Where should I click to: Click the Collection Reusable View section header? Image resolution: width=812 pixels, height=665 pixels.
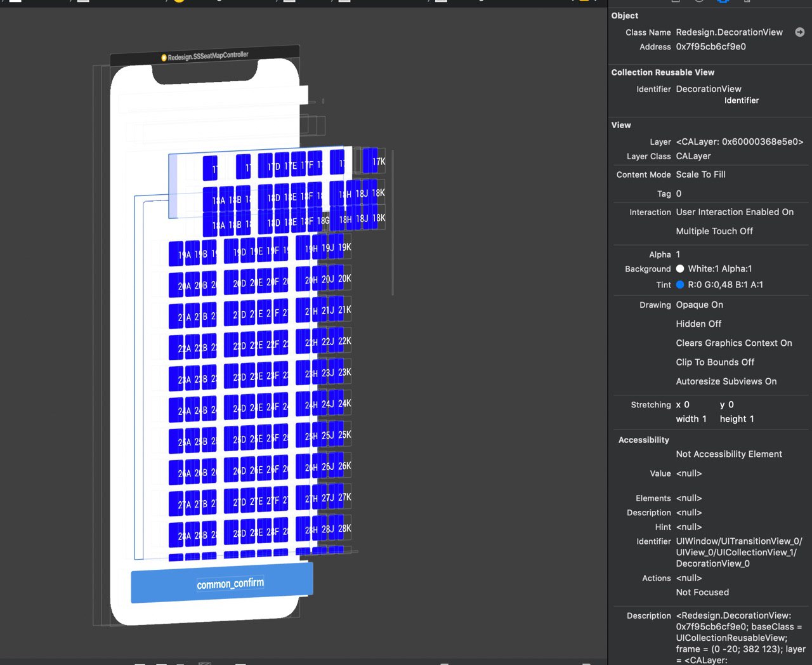662,72
